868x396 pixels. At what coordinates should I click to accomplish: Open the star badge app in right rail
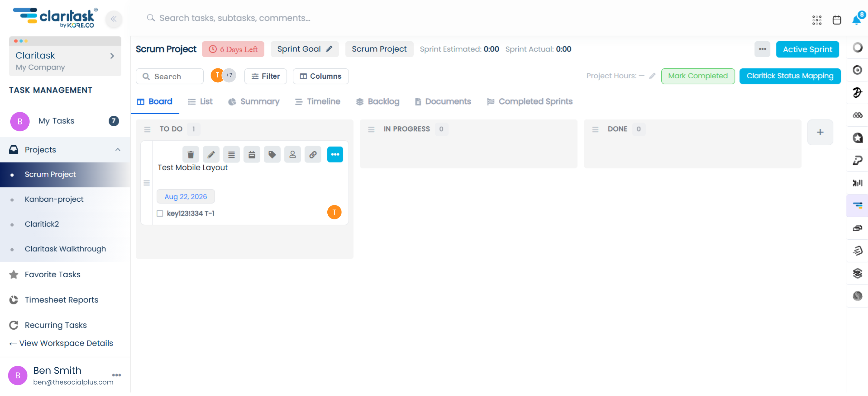857,138
